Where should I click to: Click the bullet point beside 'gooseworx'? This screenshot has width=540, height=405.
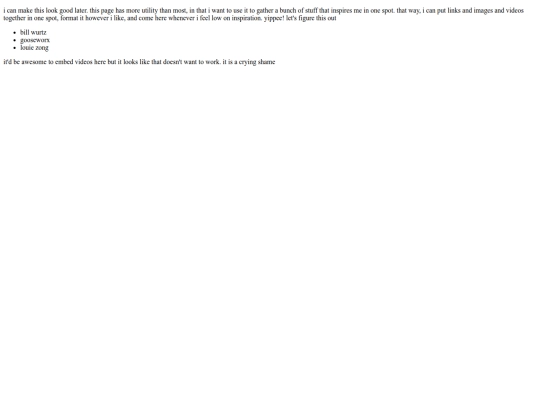coord(14,40)
